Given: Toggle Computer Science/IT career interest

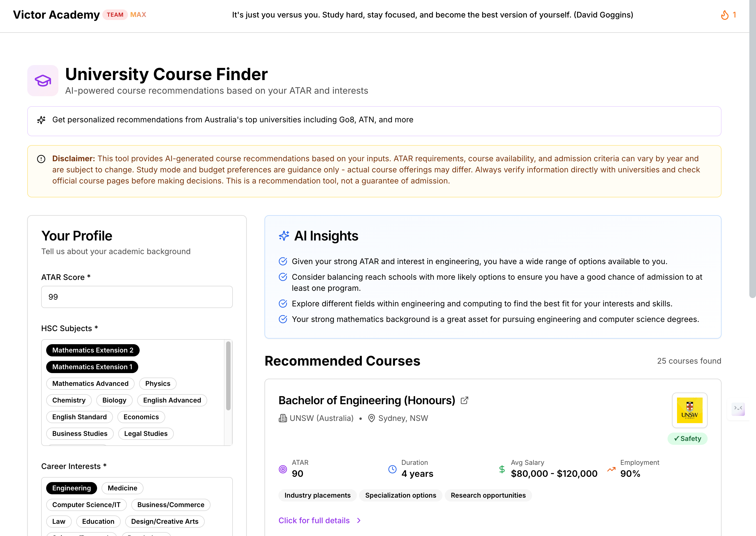Looking at the screenshot, I should [86, 505].
